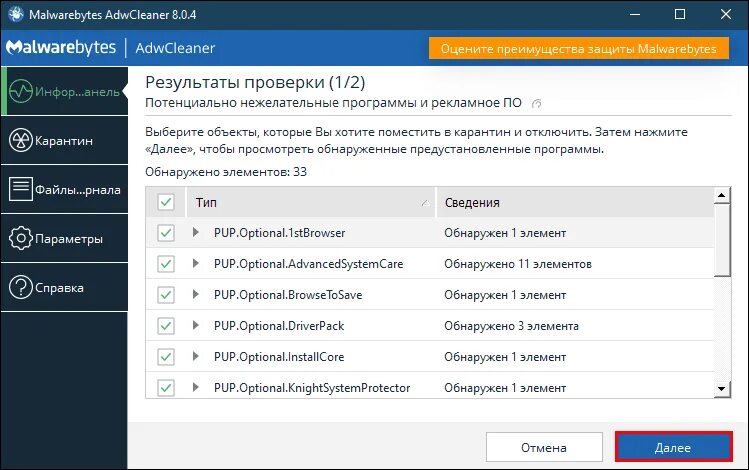The height and width of the screenshot is (470, 749).
Task: Select the PUP.Optional.DriverPack text
Action: click(279, 326)
